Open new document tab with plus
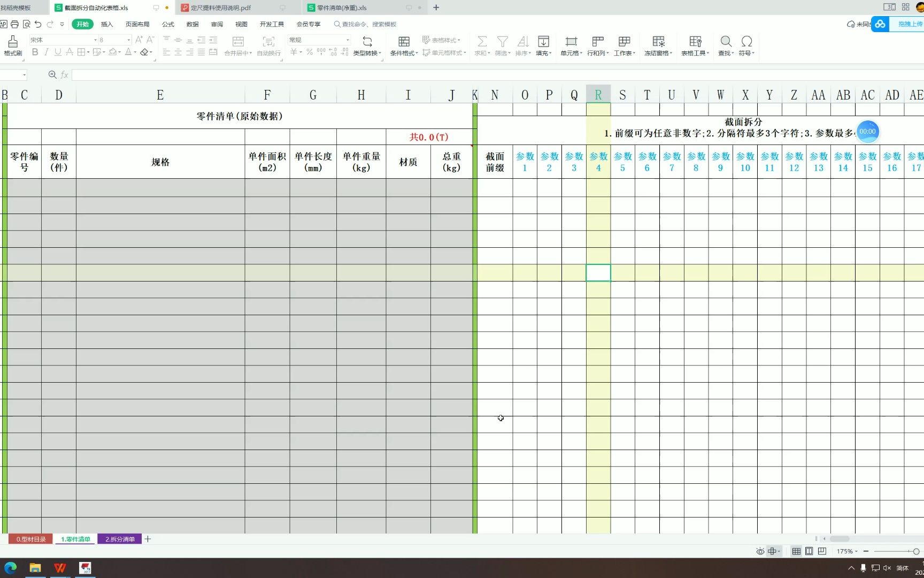 [x=436, y=7]
